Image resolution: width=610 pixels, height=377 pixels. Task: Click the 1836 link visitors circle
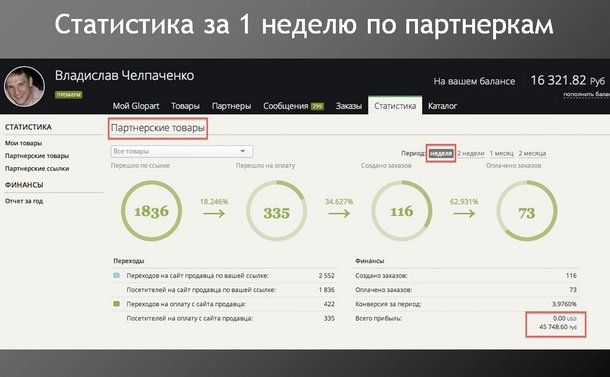tap(151, 210)
